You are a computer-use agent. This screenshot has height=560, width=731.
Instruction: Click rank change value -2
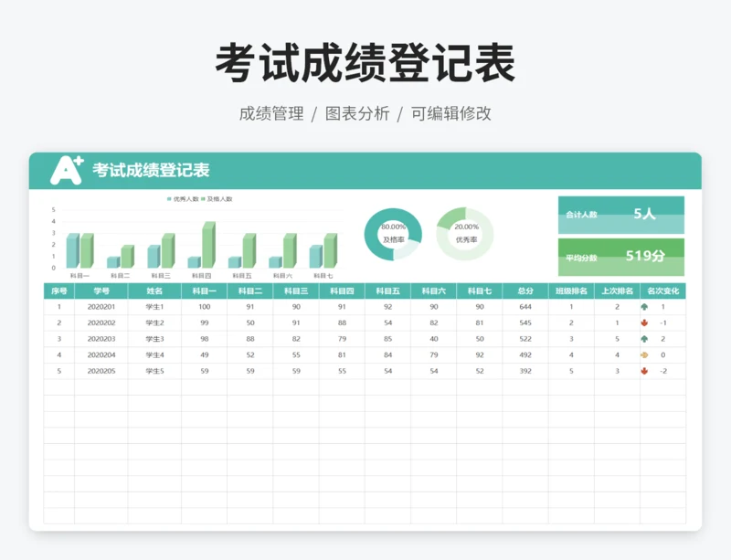point(663,371)
